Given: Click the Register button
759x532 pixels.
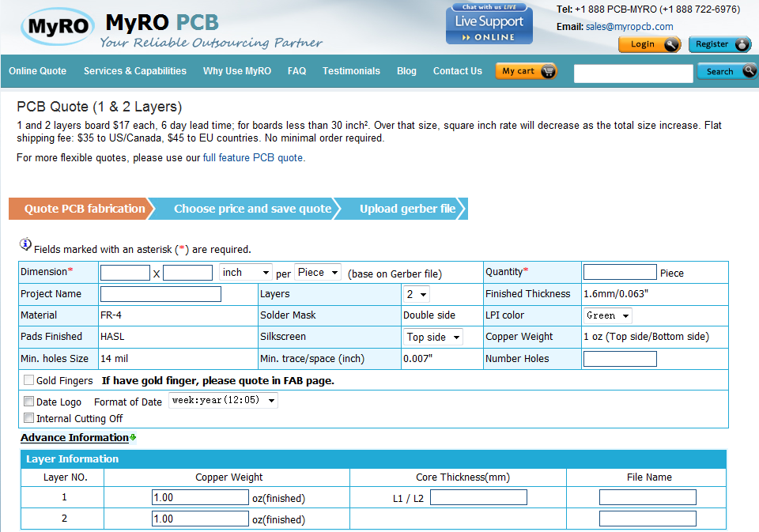Looking at the screenshot, I should pos(719,44).
